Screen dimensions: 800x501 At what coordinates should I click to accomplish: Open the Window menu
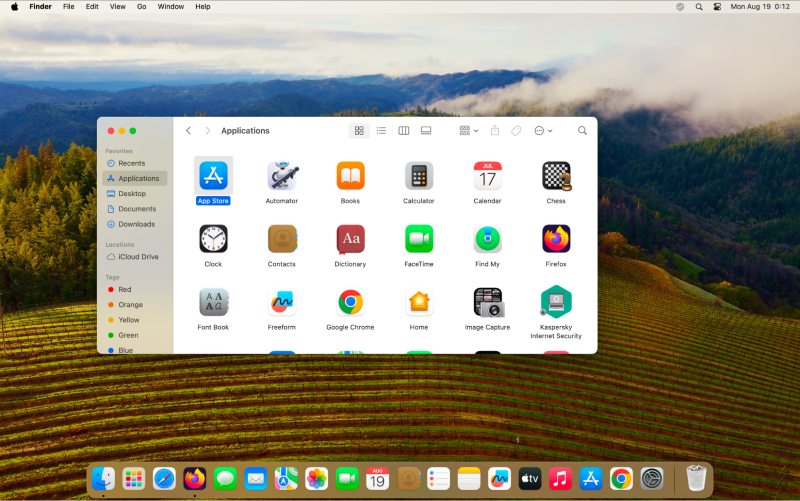pyautogui.click(x=170, y=7)
